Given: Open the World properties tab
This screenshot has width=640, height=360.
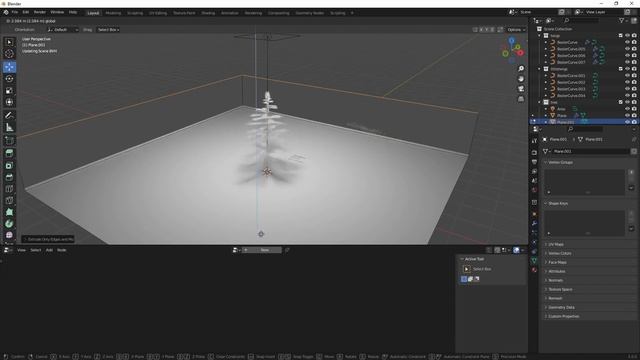Looking at the screenshot, I should tap(534, 190).
